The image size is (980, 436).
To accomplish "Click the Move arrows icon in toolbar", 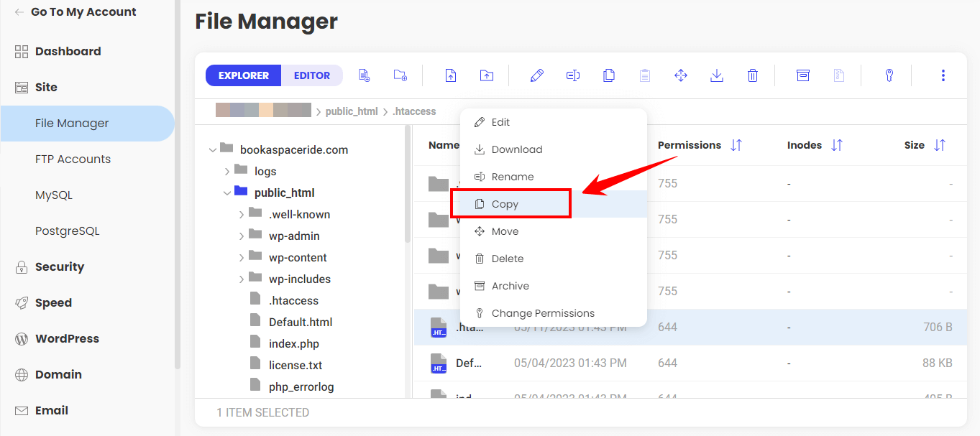I will click(681, 75).
